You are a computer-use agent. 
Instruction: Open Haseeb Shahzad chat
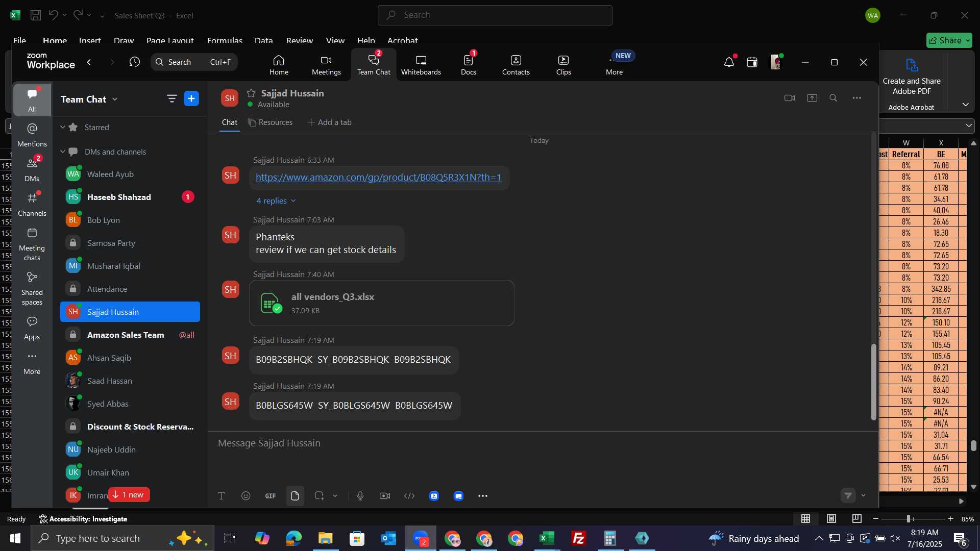[130, 197]
